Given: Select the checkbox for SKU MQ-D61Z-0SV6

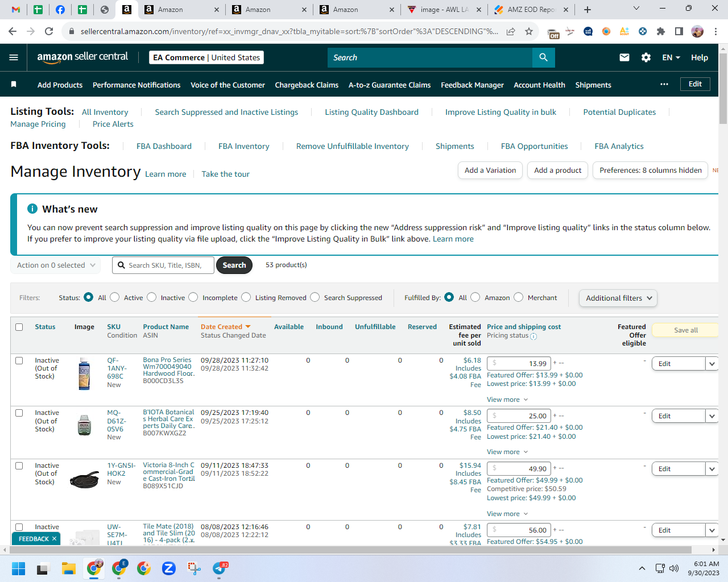Looking at the screenshot, I should pos(19,413).
